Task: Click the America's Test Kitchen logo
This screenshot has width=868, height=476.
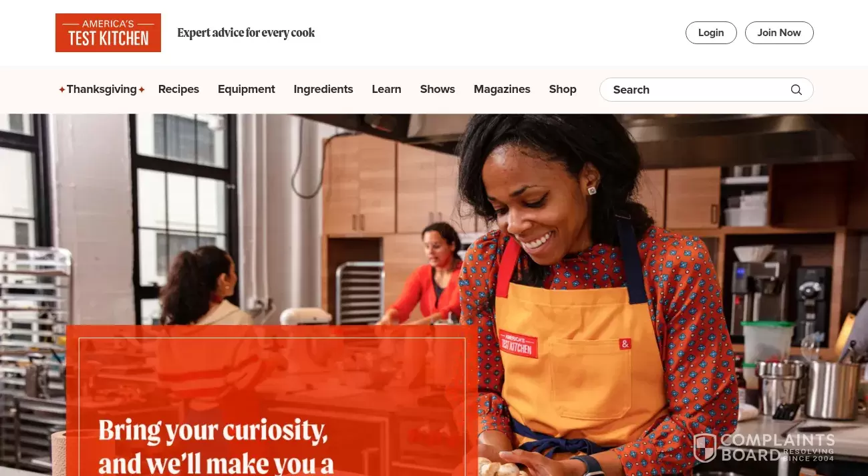Action: click(x=108, y=33)
